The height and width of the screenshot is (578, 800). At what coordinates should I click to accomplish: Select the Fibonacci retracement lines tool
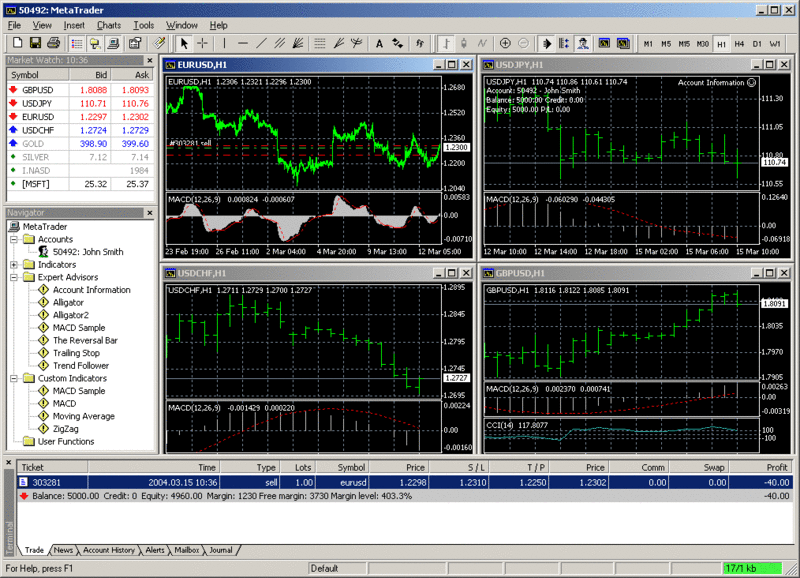[x=320, y=43]
